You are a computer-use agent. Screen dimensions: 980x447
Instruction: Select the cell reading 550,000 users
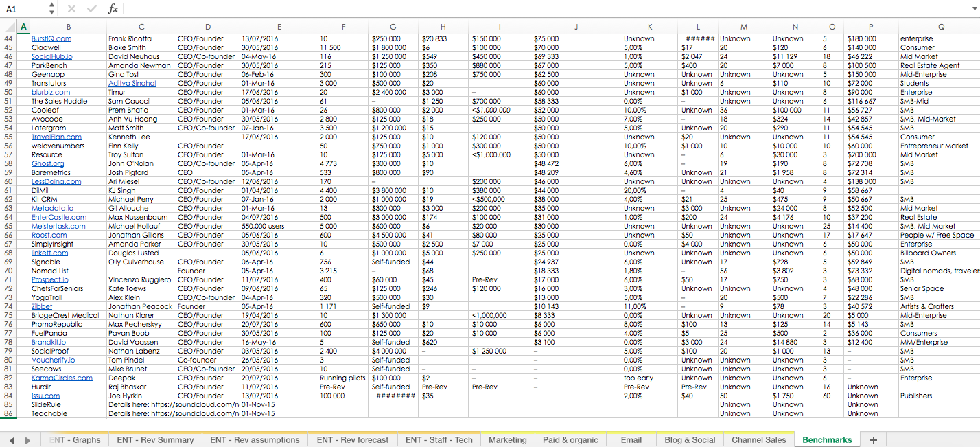click(x=279, y=227)
